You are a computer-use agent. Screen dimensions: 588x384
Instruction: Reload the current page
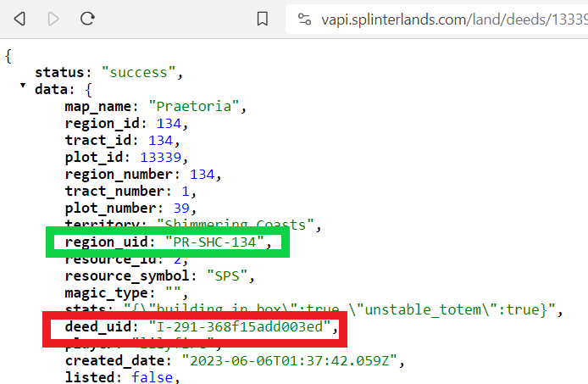pos(87,19)
